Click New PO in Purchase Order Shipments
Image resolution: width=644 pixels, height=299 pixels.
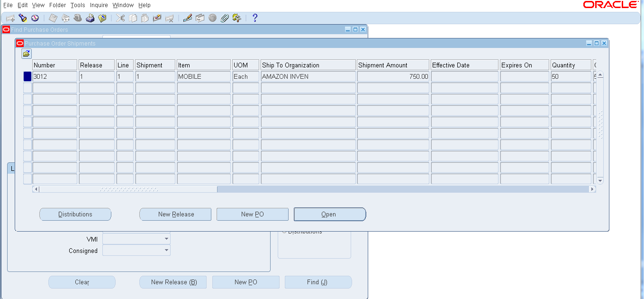(253, 215)
